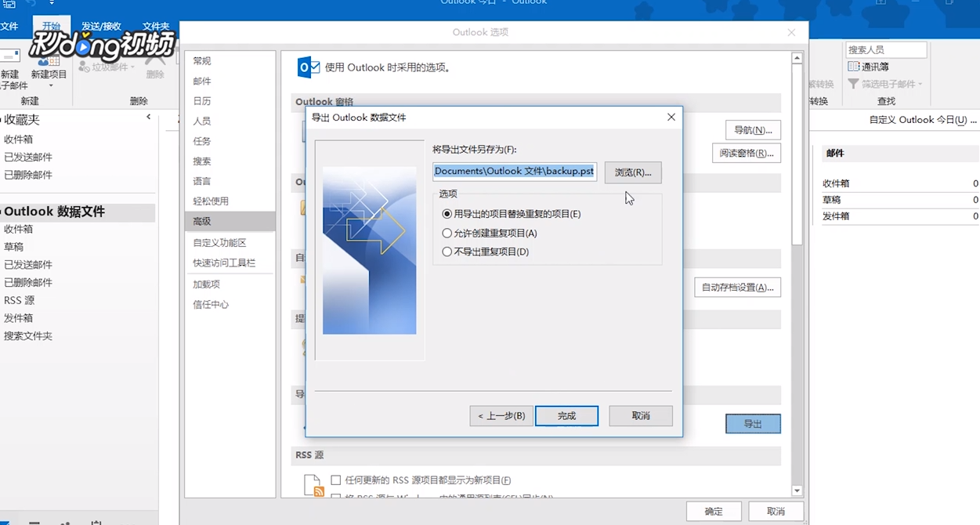Open 轻松使用 options category
Screen dimensions: 980x525
click(x=230, y=201)
